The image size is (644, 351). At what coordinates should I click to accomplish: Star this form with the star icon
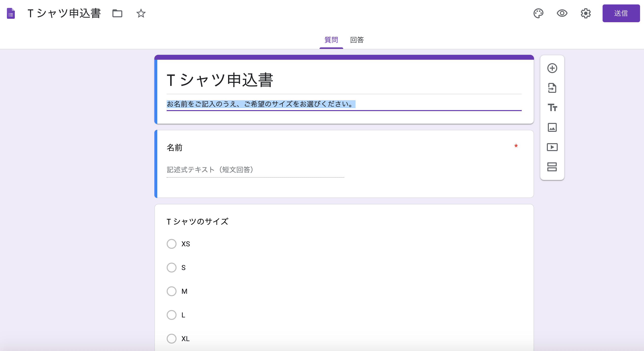[141, 13]
